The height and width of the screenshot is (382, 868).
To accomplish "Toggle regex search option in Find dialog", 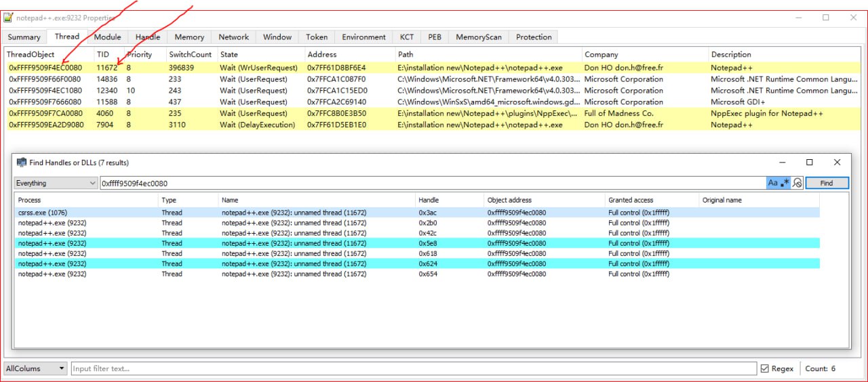I will (x=785, y=183).
